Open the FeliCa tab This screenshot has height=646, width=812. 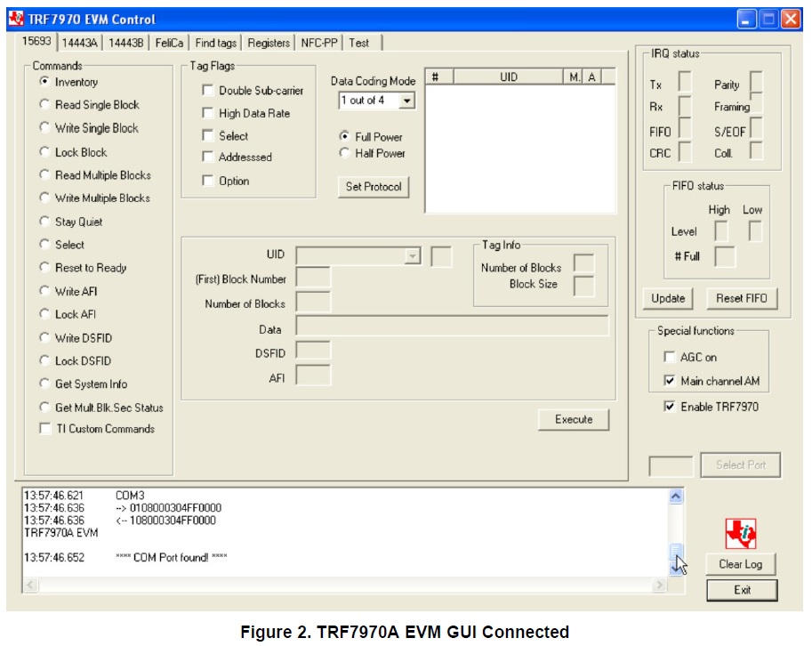pos(169,43)
